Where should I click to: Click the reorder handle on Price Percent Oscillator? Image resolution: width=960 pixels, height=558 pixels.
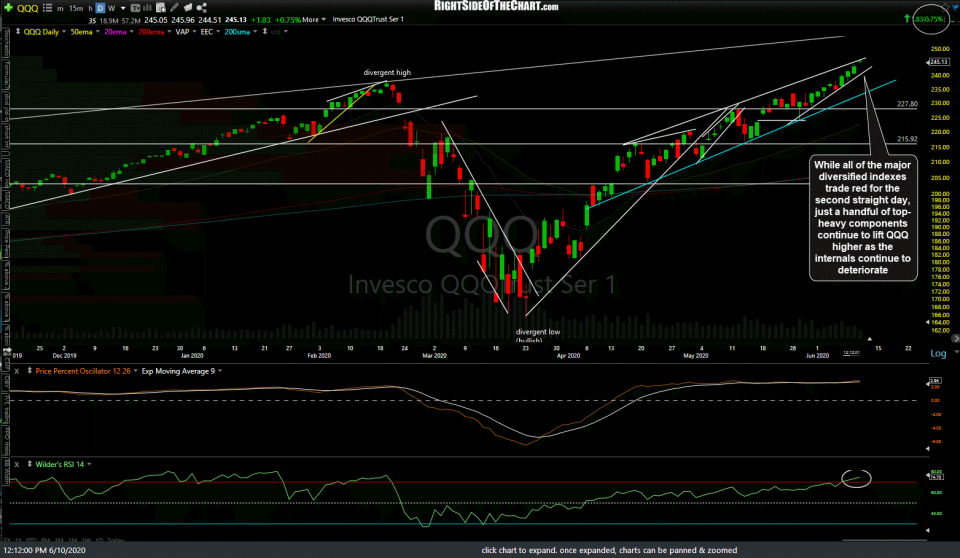click(29, 371)
